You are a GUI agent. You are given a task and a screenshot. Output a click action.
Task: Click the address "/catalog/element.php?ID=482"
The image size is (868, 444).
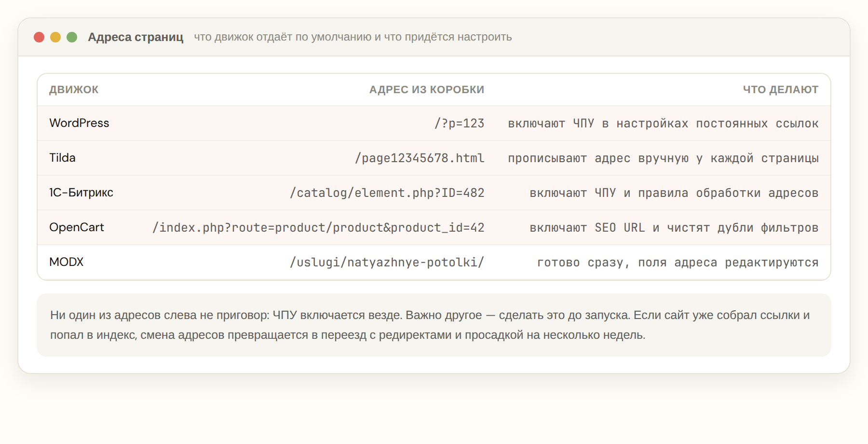point(387,193)
